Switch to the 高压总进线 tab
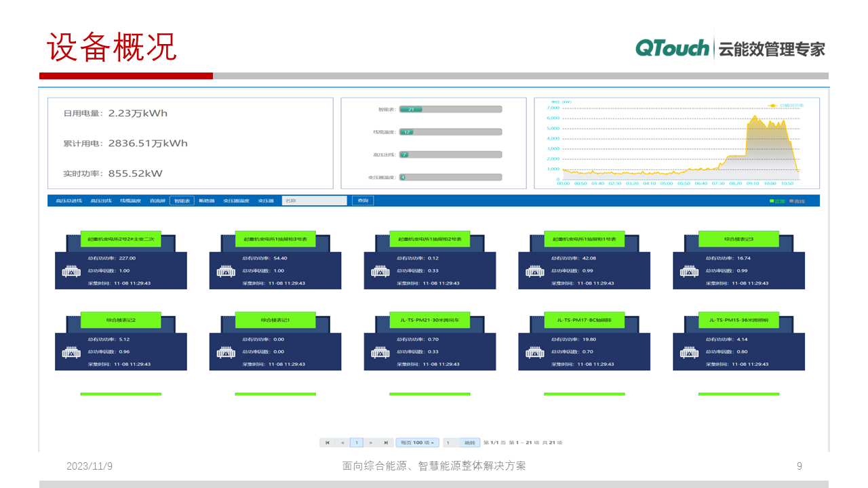 tap(68, 201)
